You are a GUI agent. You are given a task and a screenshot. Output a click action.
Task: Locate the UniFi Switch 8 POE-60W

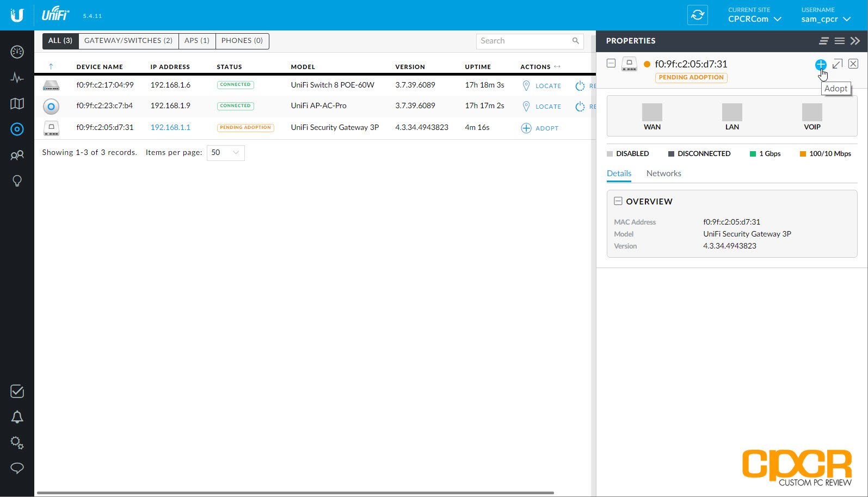[x=541, y=86]
